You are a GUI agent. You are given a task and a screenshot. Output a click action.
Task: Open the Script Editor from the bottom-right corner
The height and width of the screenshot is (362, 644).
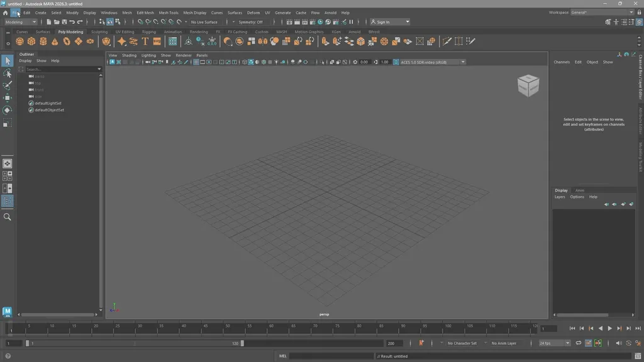coord(637,356)
